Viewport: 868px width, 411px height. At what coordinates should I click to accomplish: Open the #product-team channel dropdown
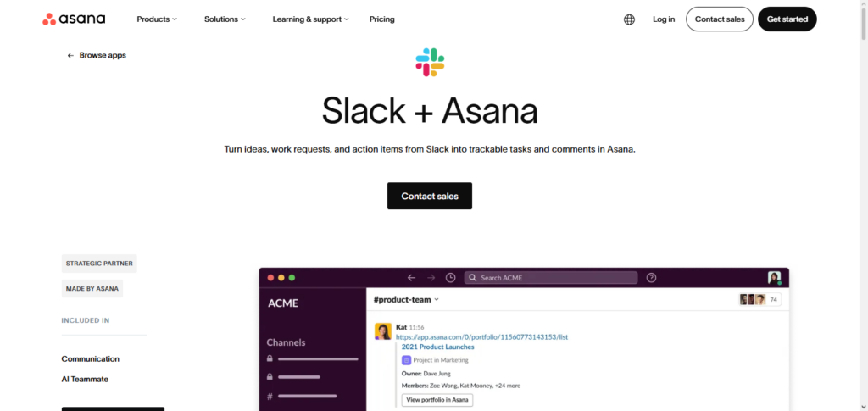click(x=406, y=299)
